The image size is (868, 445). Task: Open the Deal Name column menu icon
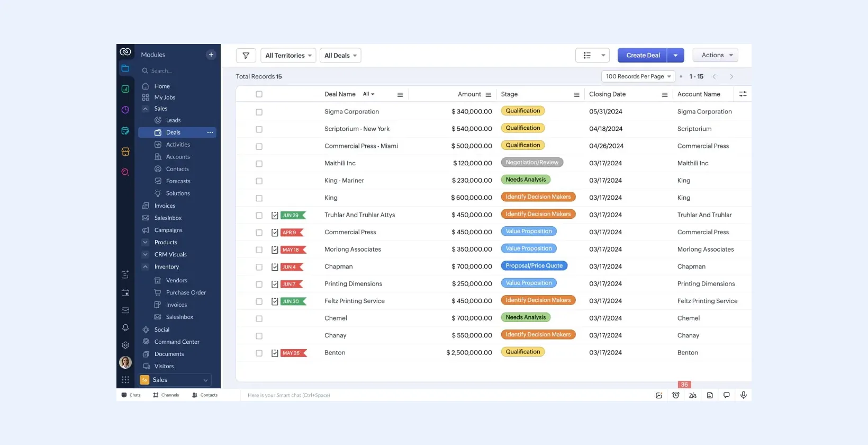pos(400,95)
